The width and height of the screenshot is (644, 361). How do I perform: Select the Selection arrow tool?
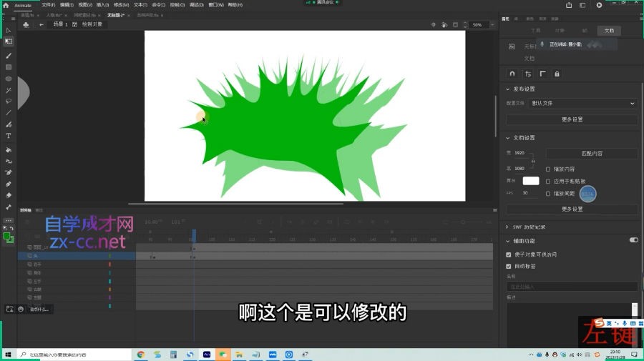click(x=8, y=30)
